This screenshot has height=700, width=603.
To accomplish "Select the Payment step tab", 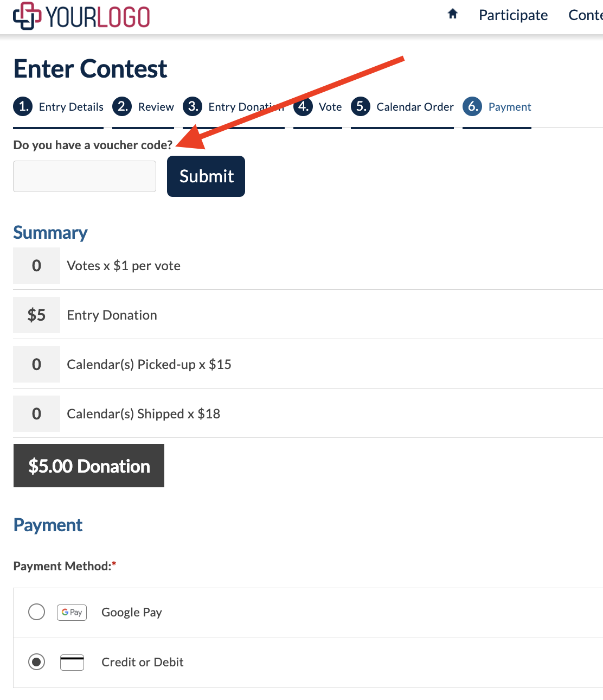I will point(509,107).
